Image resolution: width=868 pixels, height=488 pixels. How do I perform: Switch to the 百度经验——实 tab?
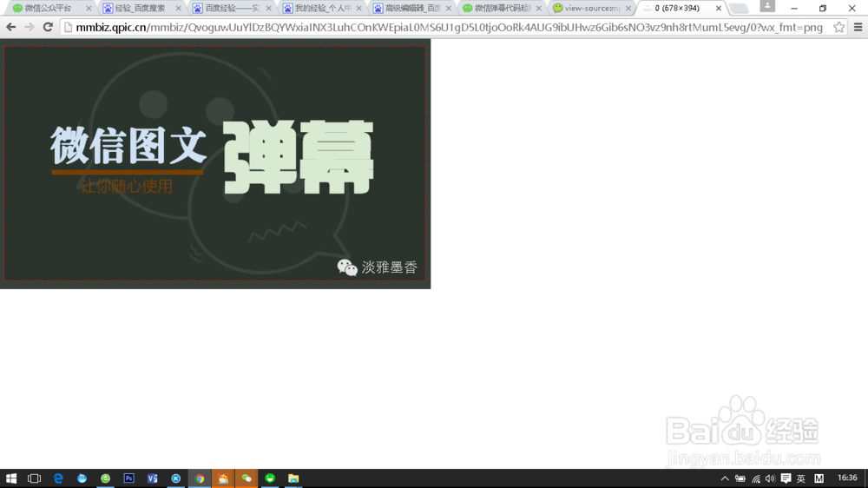[x=232, y=9]
